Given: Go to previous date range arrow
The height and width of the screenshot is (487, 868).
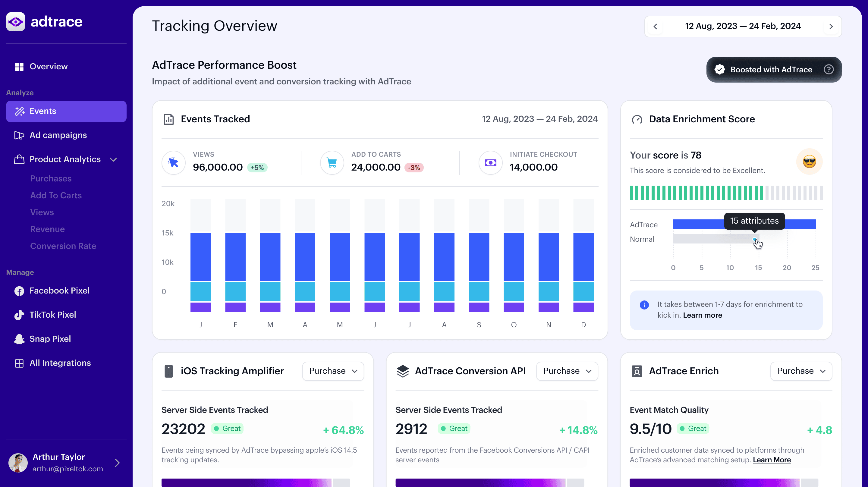Looking at the screenshot, I should click(656, 27).
